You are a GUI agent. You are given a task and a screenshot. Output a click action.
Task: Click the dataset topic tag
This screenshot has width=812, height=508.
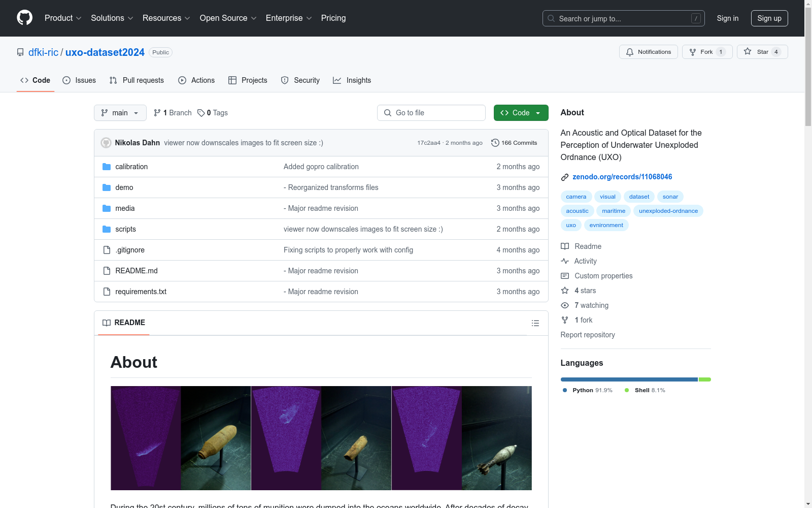[x=639, y=197]
